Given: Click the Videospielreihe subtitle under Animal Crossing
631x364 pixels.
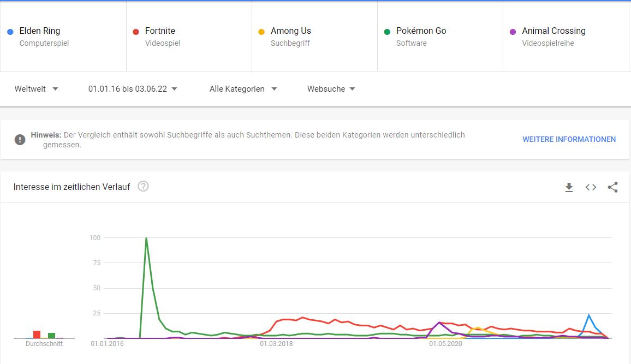Looking at the screenshot, I should (x=547, y=43).
